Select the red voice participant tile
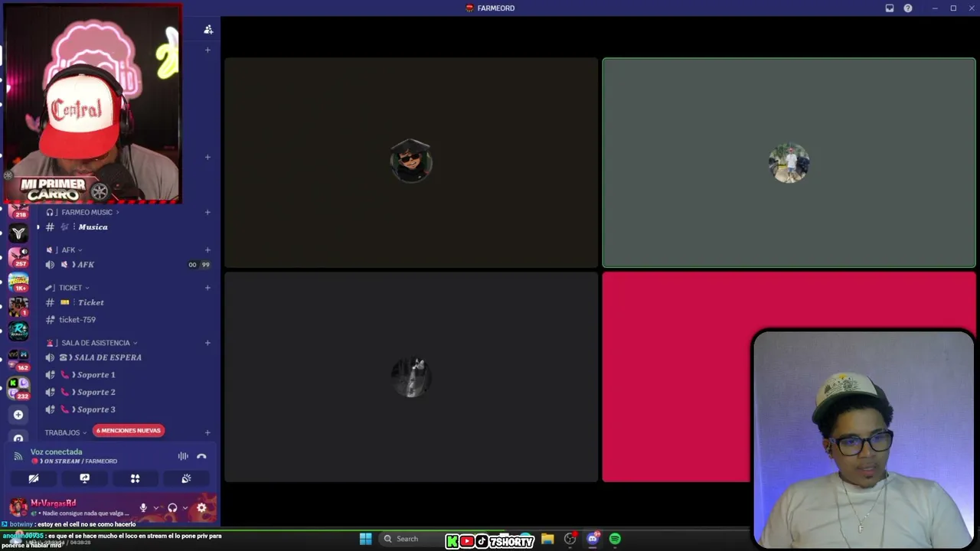 677,377
